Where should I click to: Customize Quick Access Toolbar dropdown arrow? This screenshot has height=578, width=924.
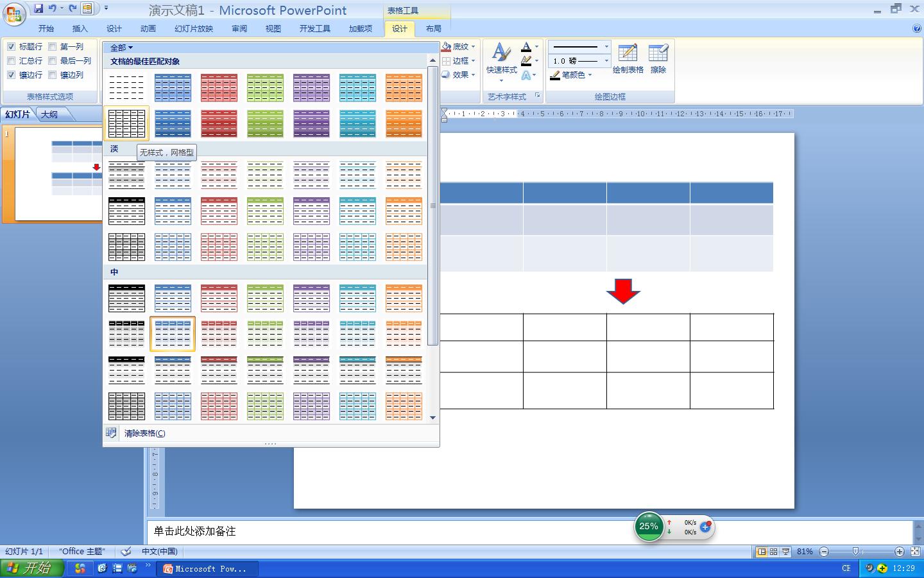tap(106, 9)
